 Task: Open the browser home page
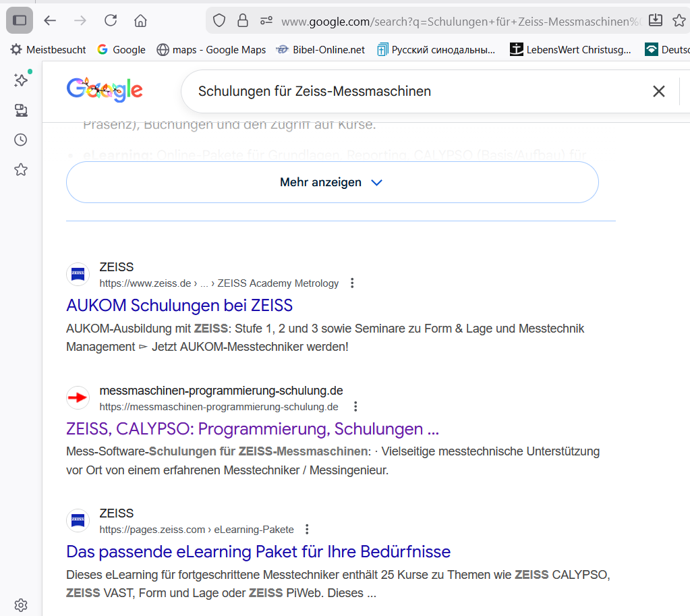pos(140,20)
